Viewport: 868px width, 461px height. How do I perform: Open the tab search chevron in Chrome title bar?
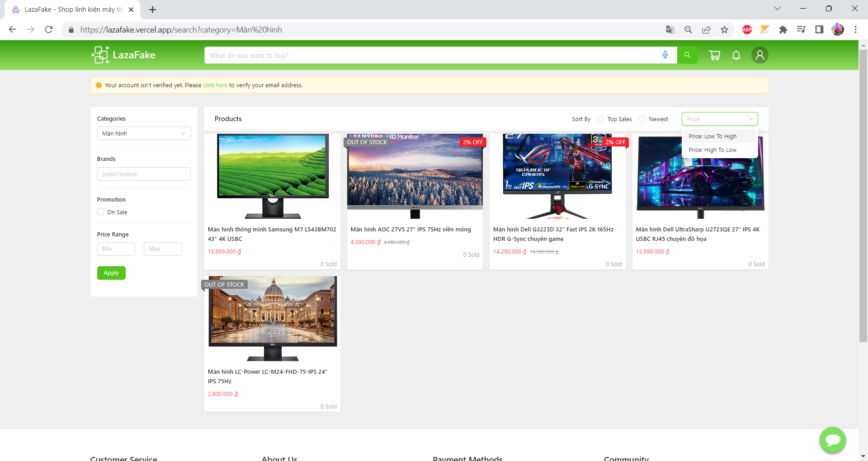[x=777, y=8]
